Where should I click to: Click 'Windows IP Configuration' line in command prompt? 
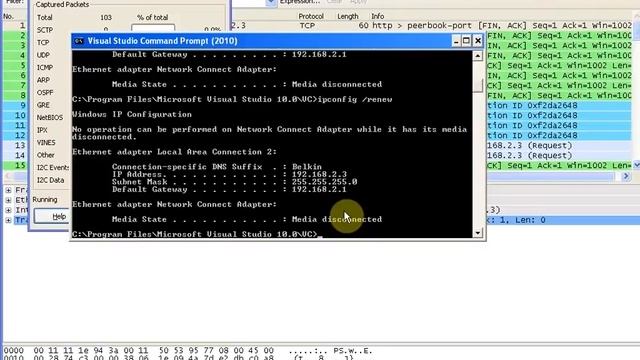pos(132,114)
